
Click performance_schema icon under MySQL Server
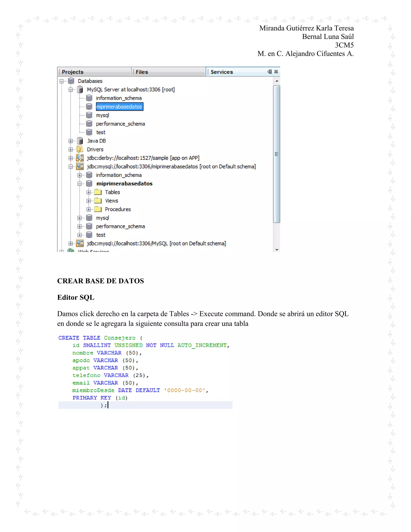pyautogui.click(x=89, y=123)
